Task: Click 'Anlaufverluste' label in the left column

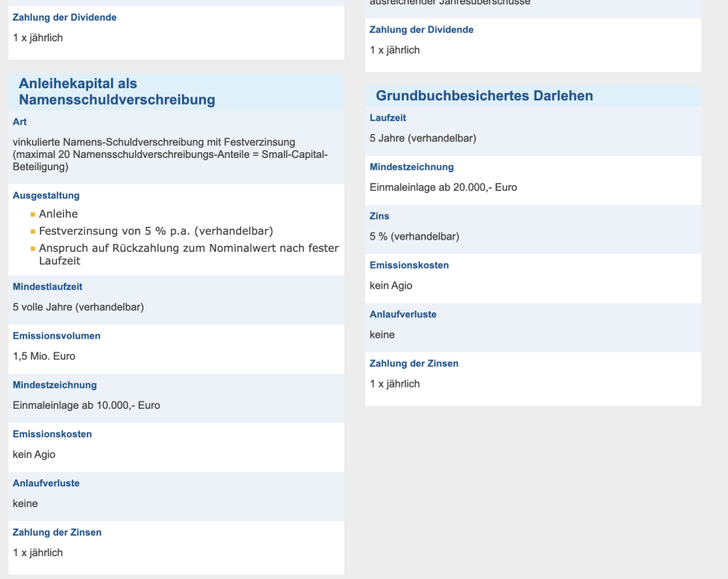Action: (x=46, y=483)
